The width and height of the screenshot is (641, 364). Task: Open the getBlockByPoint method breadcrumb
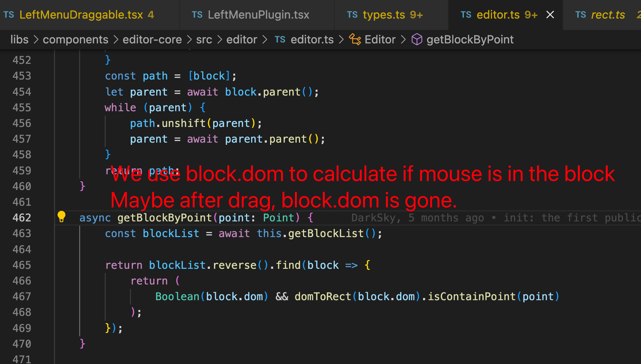point(470,39)
